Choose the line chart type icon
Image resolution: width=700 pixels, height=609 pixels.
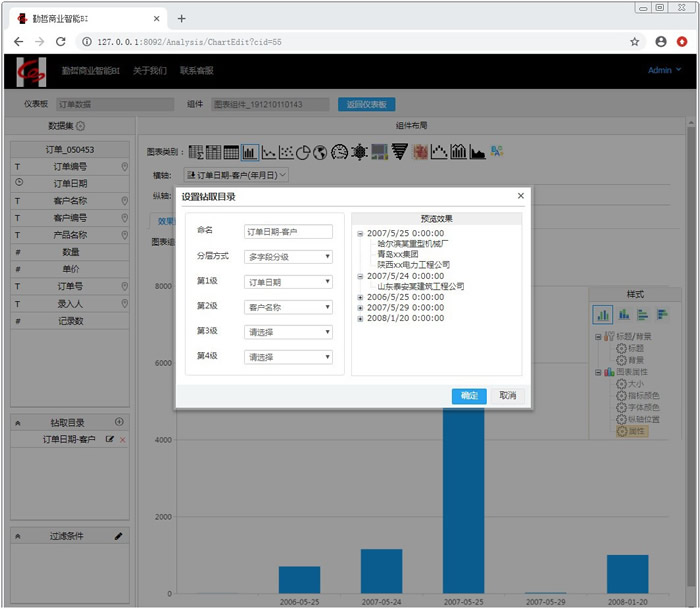(268, 152)
